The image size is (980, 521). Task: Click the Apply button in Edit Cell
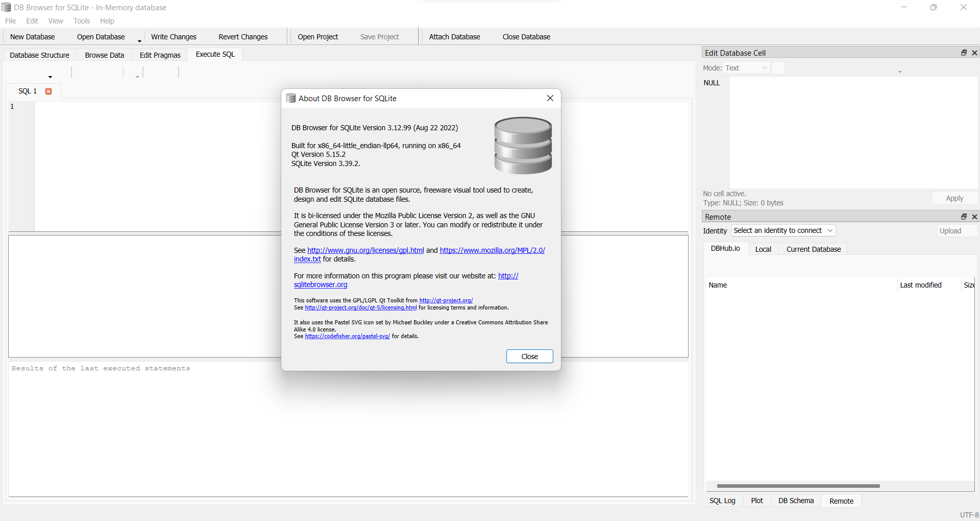[954, 198]
